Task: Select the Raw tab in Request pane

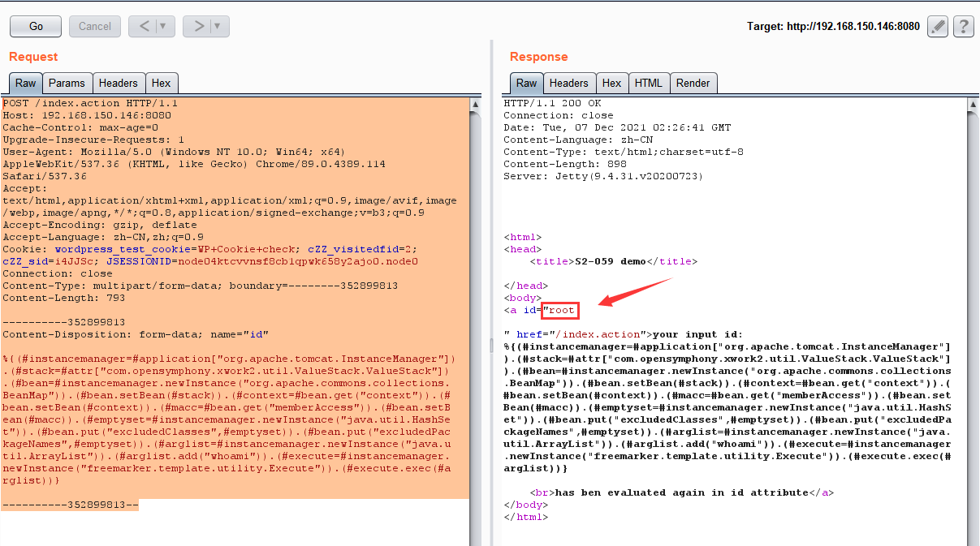Action: click(x=26, y=83)
